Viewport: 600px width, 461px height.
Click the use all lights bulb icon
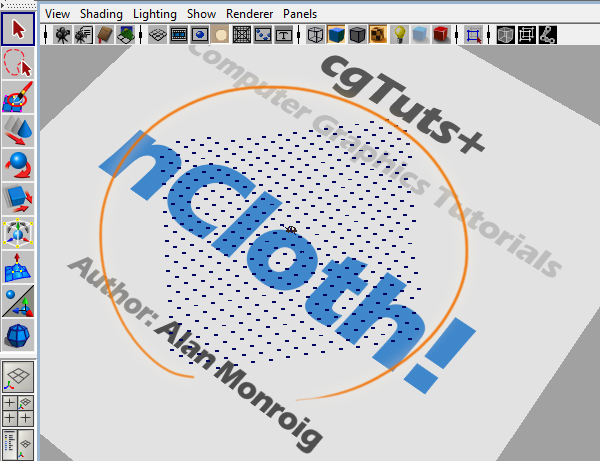(x=399, y=35)
